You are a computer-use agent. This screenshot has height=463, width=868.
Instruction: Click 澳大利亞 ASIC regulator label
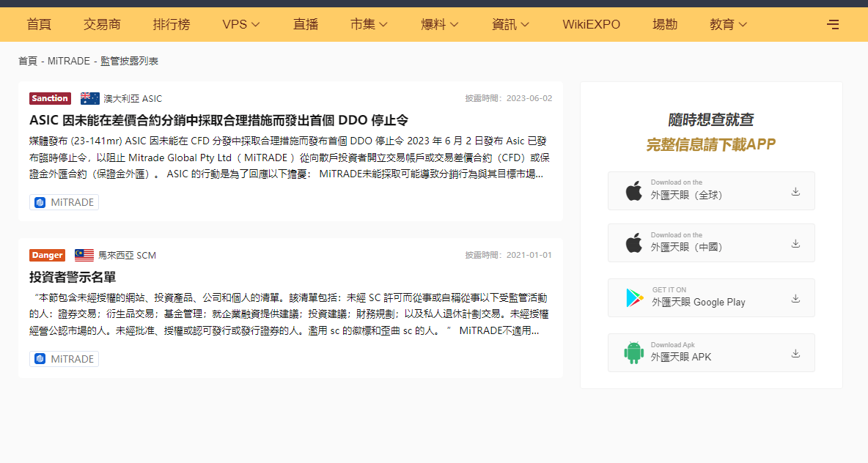pos(133,98)
